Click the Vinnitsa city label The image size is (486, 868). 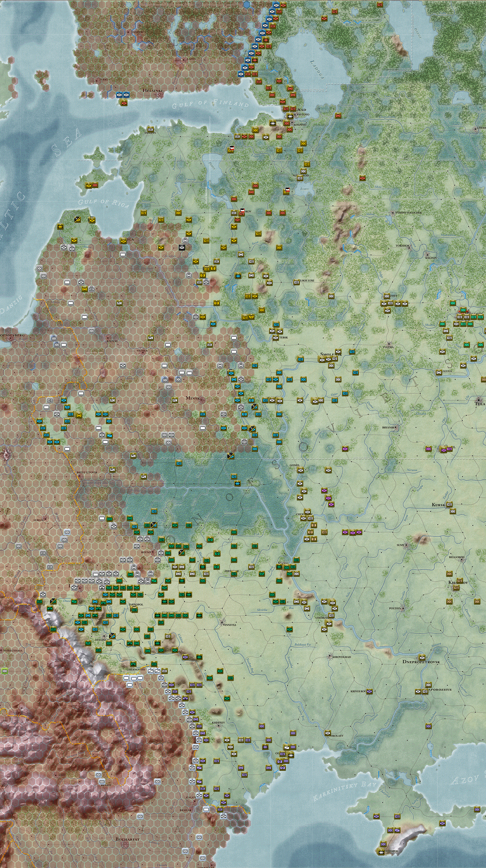click(229, 625)
